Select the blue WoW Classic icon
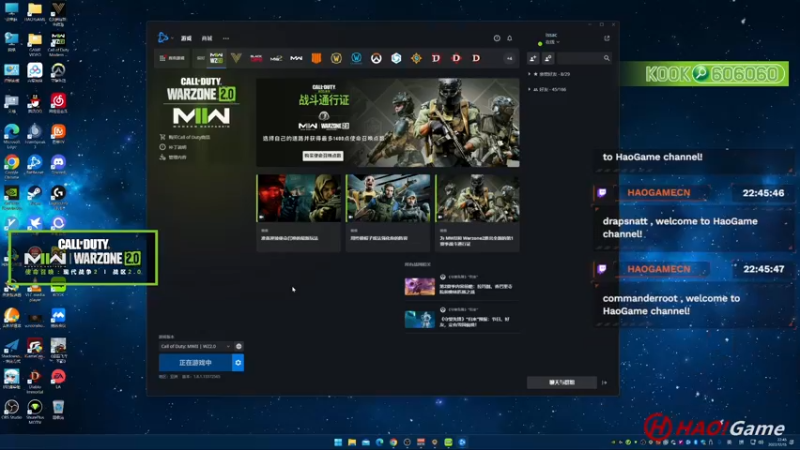This screenshot has width=800, height=450. point(356,58)
